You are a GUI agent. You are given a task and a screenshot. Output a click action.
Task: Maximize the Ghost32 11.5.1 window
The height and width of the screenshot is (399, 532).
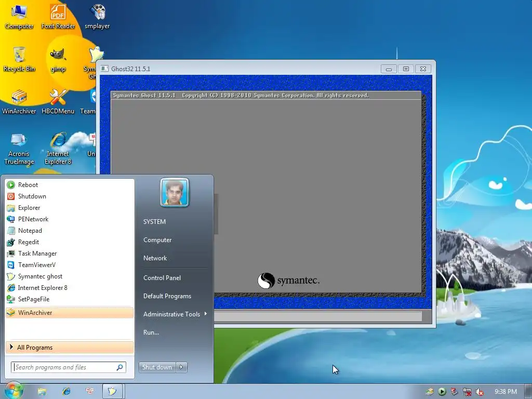tap(406, 69)
